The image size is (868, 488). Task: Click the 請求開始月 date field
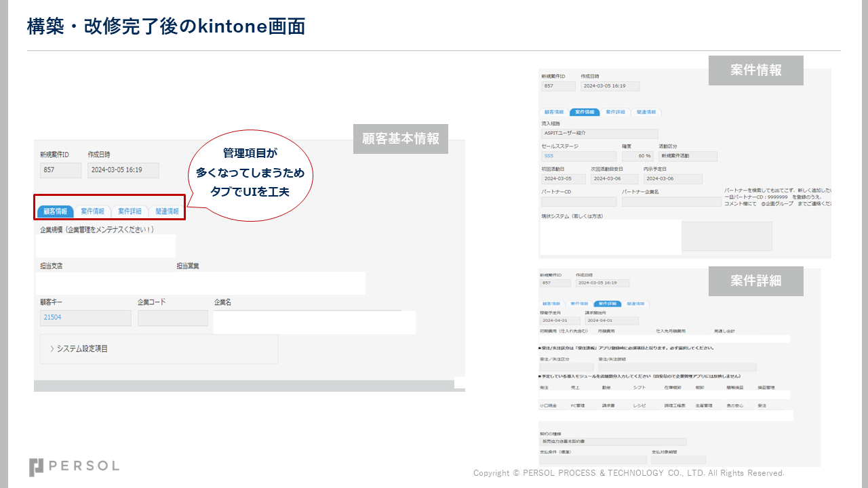pos(612,321)
